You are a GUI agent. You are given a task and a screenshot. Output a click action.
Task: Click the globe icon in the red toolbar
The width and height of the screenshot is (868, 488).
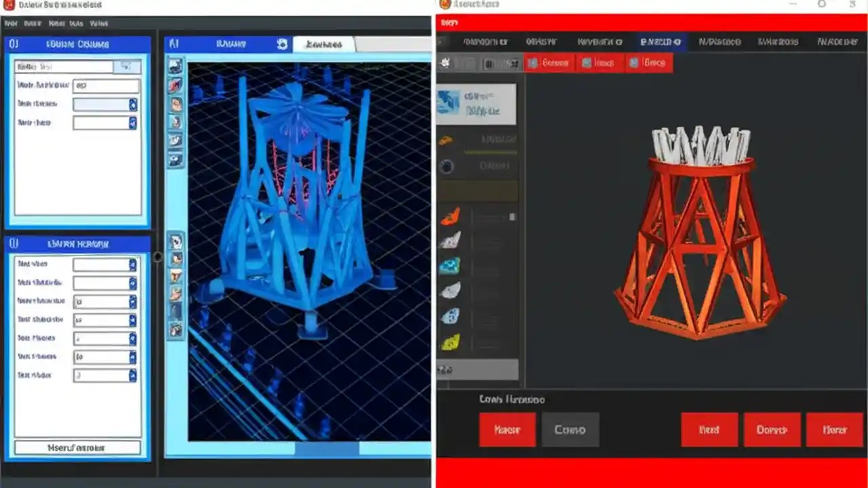(x=445, y=62)
